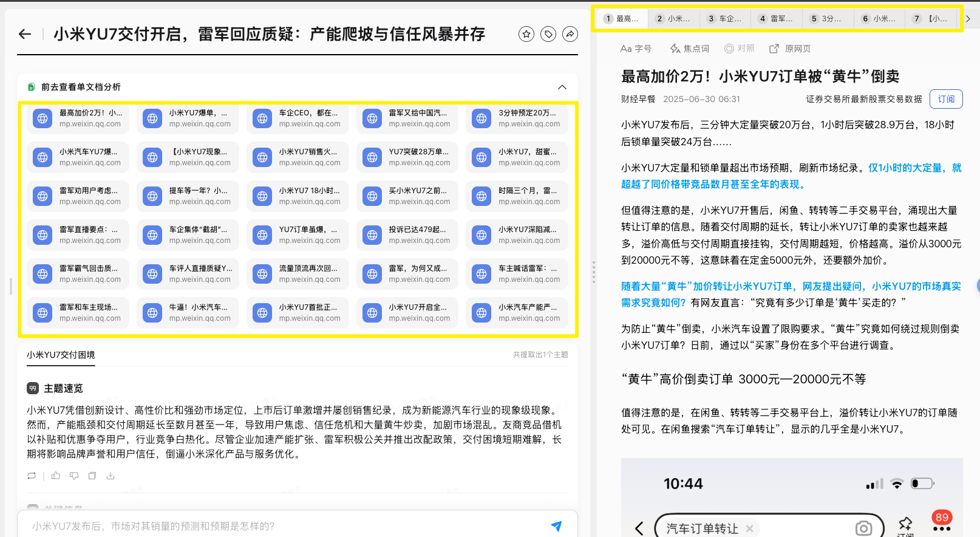
Task: Click the 订阅 subscribe button
Action: pos(946,99)
